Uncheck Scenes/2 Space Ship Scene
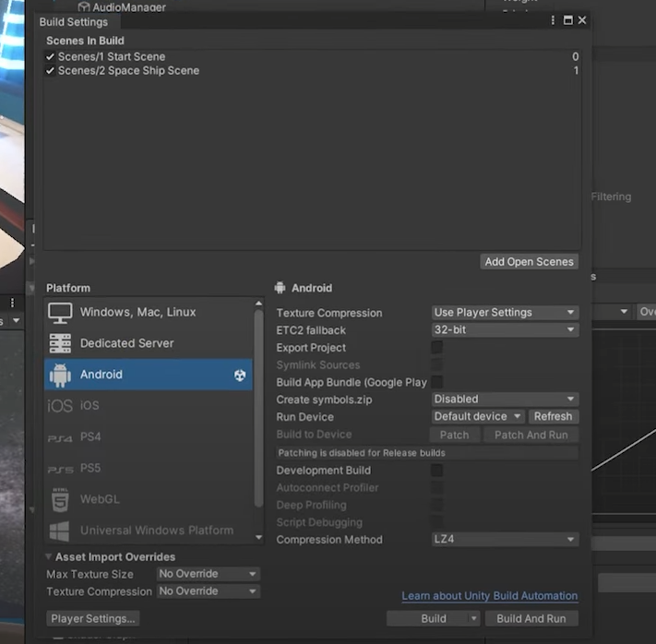Screen dimensions: 656x644 [x=50, y=71]
